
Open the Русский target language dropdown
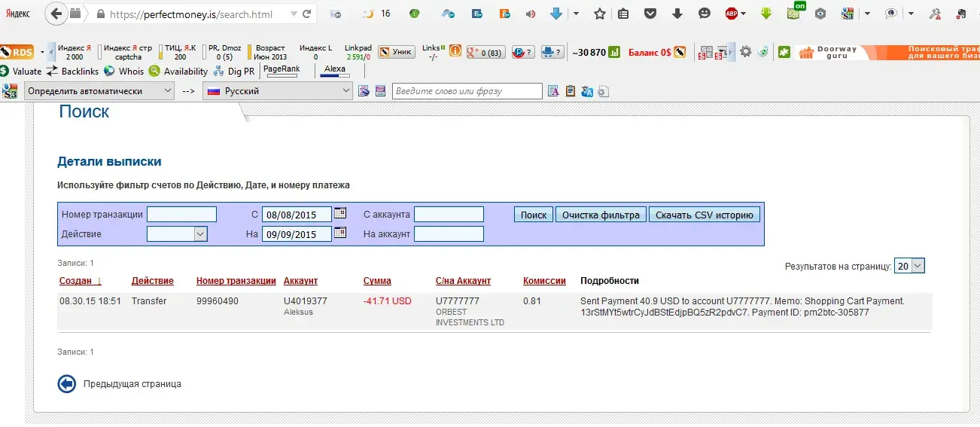click(278, 91)
